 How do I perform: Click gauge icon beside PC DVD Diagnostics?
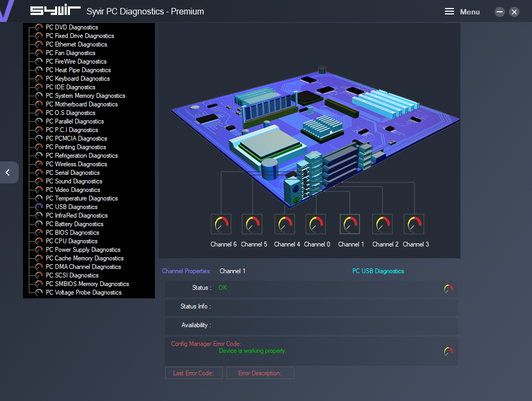pos(40,27)
